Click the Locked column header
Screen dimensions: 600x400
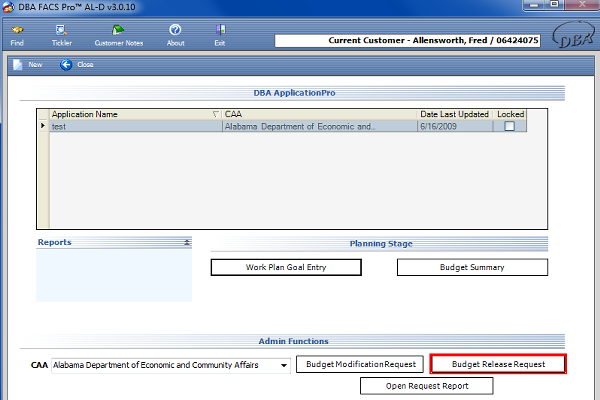[x=510, y=114]
